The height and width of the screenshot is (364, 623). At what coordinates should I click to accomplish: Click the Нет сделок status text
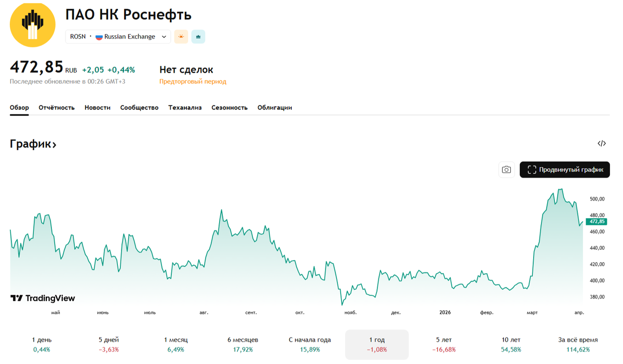(186, 70)
